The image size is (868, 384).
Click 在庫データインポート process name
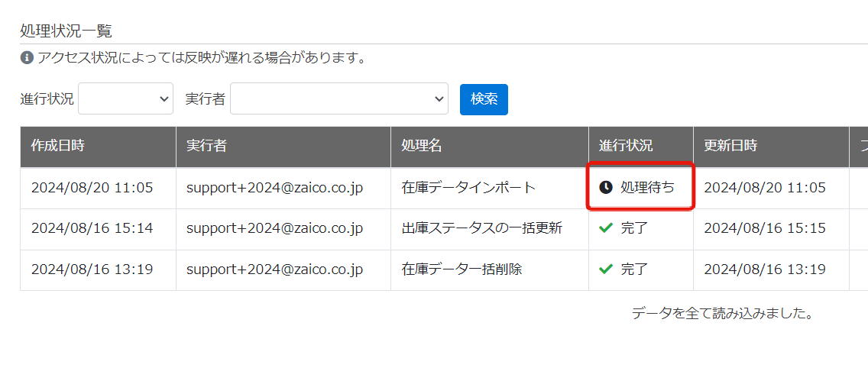pos(468,188)
